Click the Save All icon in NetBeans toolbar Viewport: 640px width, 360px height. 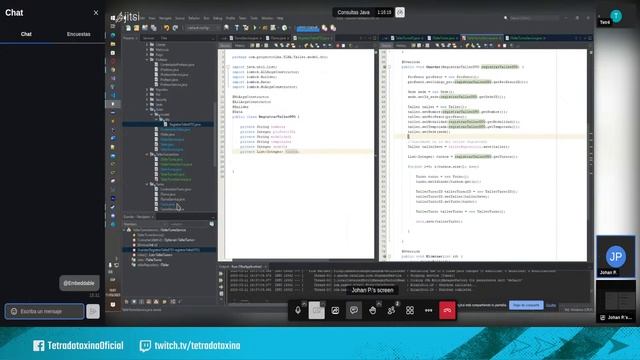click(153, 28)
